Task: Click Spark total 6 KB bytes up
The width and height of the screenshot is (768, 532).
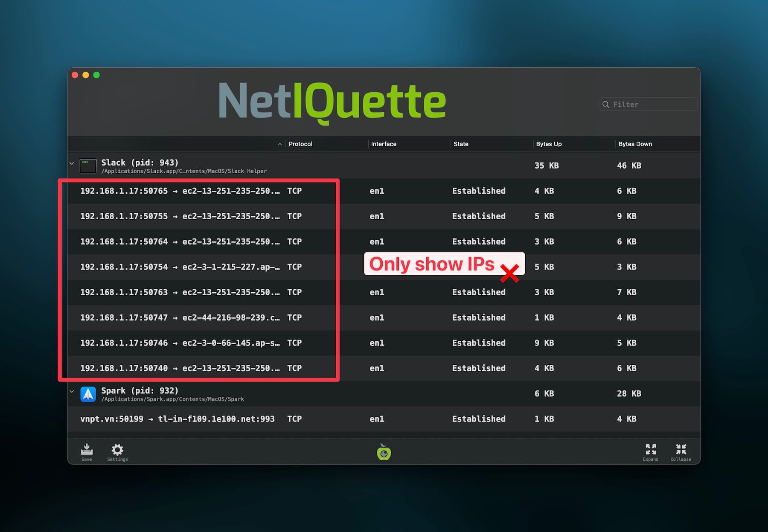Action: click(x=544, y=393)
